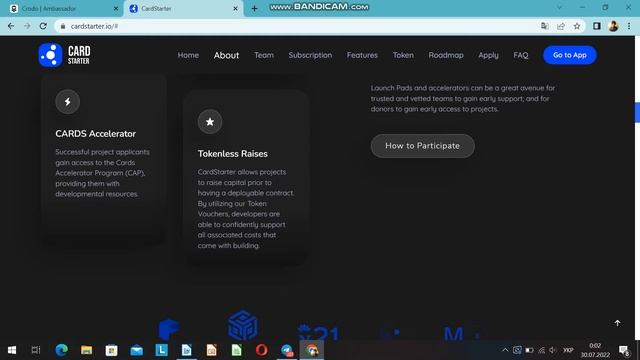Click the CARDS Accelerator heading

[96, 134]
